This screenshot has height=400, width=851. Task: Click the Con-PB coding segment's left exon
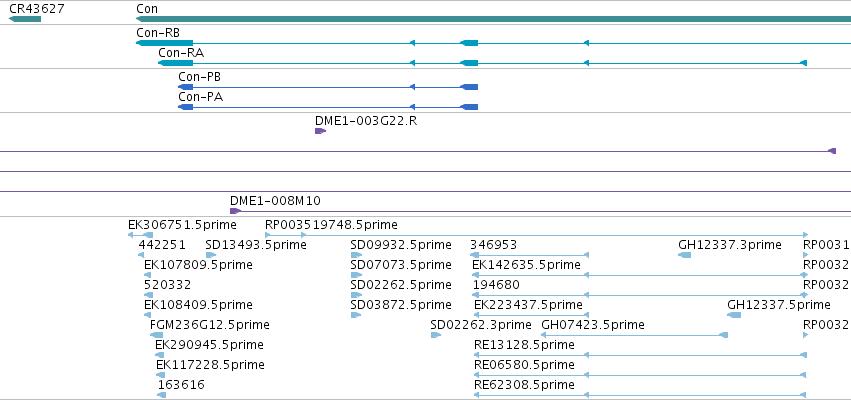(186, 87)
